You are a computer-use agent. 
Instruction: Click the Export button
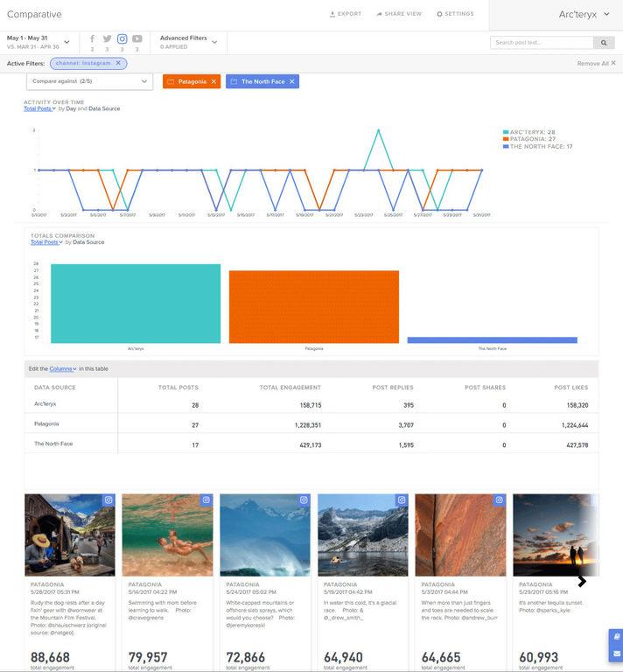pyautogui.click(x=346, y=14)
